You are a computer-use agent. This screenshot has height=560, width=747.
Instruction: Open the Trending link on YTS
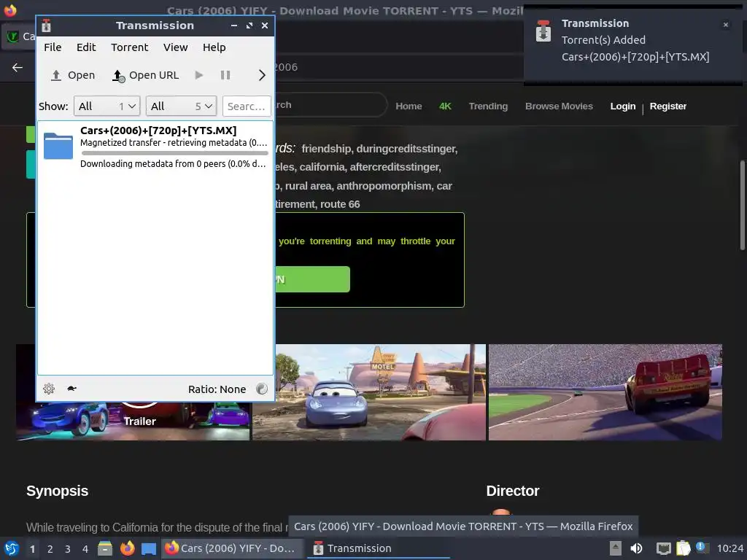(x=488, y=106)
